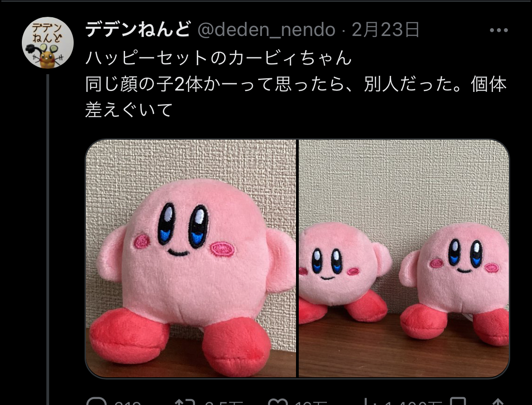
Task: Open the left single Kirby plush photo
Action: [x=191, y=258]
